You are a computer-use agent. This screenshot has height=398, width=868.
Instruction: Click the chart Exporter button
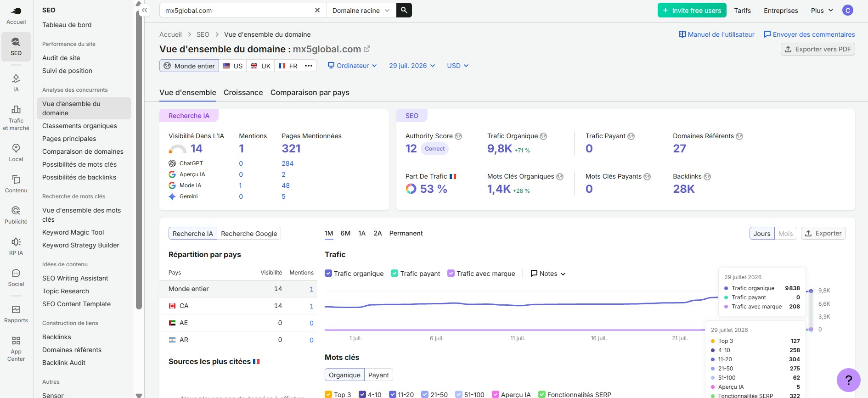click(823, 233)
